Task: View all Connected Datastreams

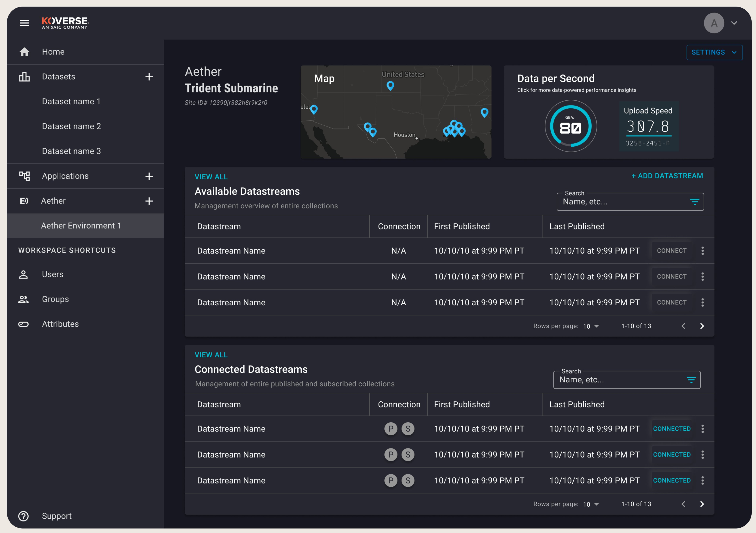Action: coord(211,355)
